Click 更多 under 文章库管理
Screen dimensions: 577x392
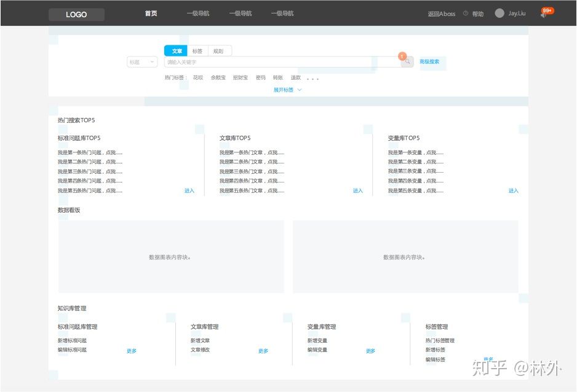coord(263,351)
